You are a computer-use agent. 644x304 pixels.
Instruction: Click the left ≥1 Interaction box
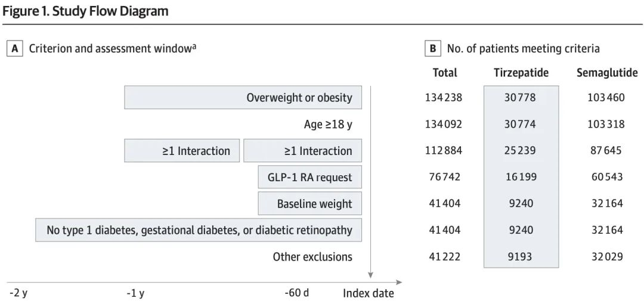[x=182, y=151]
